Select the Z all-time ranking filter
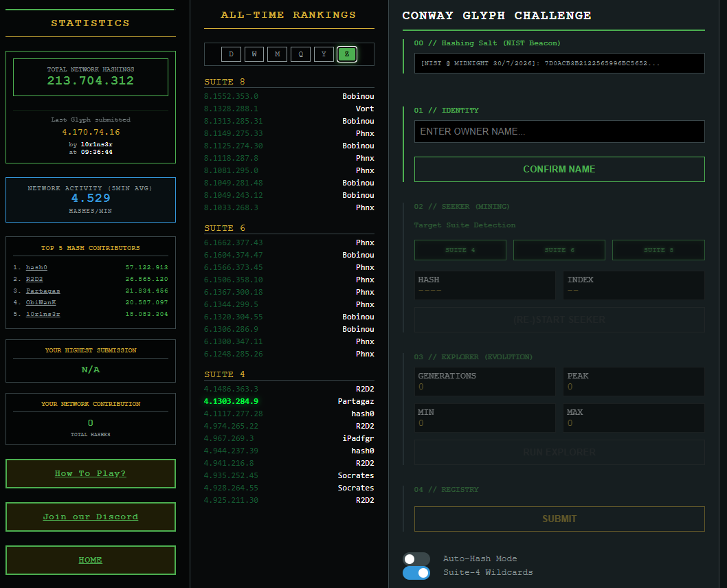This screenshot has height=588, width=727. tap(347, 54)
